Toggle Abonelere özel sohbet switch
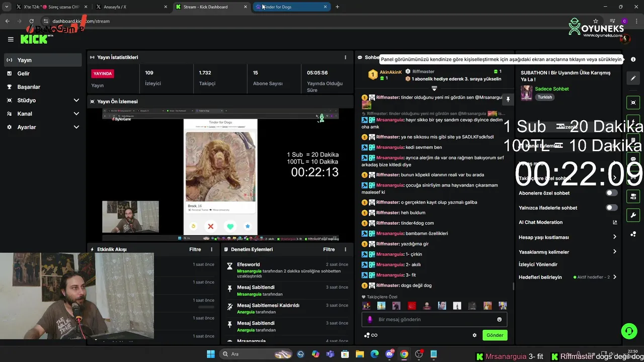The width and height of the screenshot is (644, 362). coord(611,193)
